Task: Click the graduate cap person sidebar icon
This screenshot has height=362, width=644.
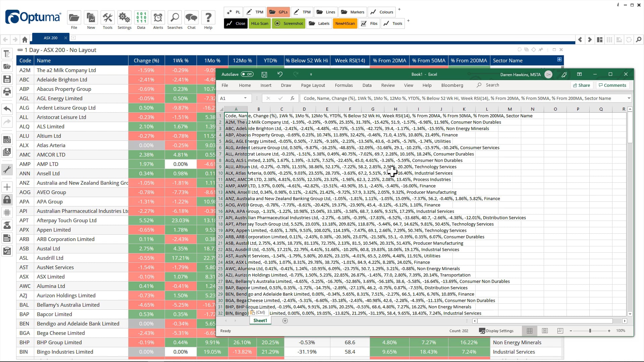Action: click(7, 225)
